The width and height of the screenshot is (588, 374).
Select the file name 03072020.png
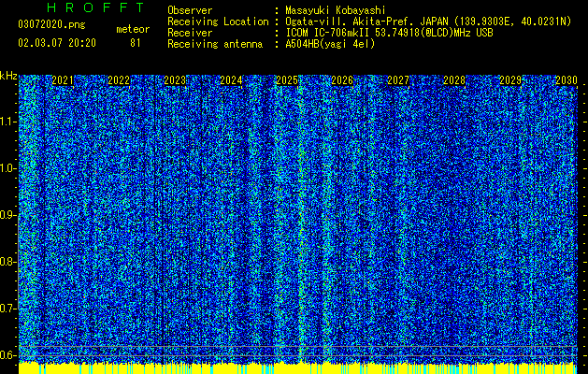click(x=51, y=25)
